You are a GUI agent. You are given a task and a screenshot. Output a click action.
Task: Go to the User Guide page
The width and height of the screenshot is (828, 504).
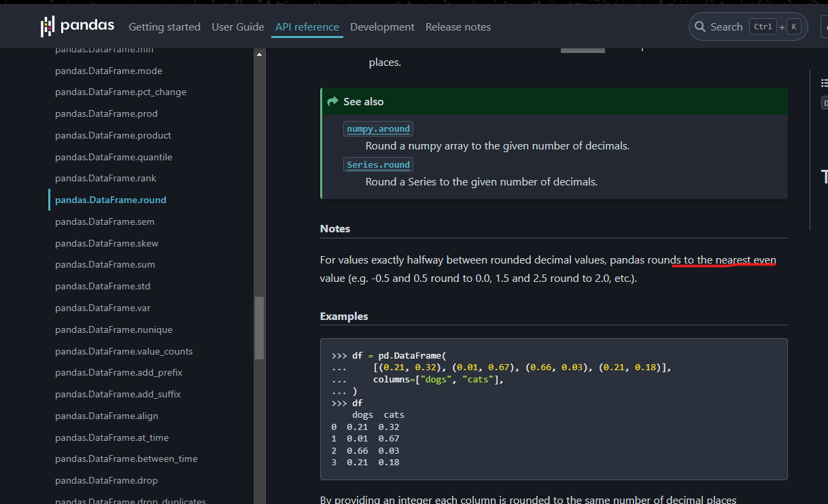click(238, 27)
